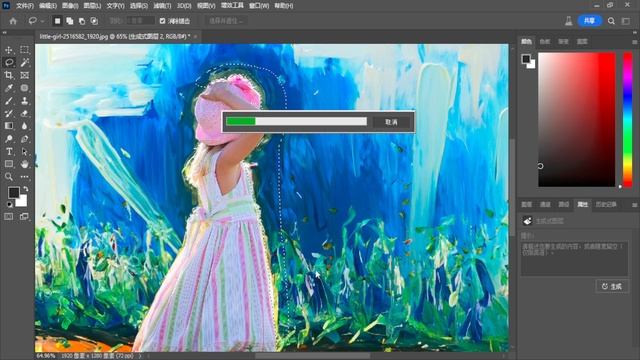Close the little-girl-2516582_1920.jpg document tab
The width and height of the screenshot is (640, 360).
(x=196, y=36)
